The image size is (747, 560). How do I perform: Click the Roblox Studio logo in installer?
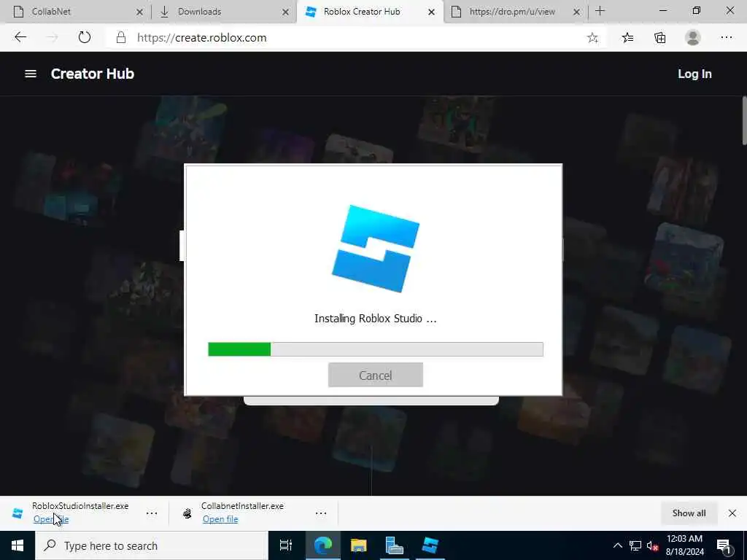click(x=376, y=248)
